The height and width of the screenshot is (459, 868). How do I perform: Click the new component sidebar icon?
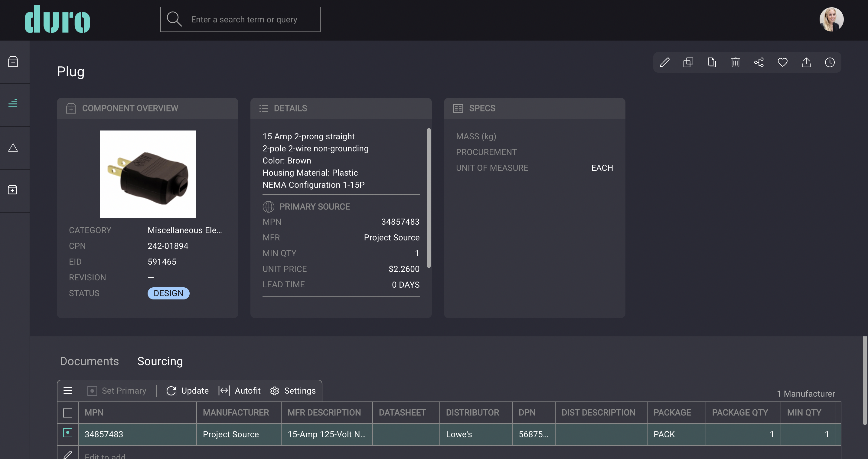pos(13,62)
